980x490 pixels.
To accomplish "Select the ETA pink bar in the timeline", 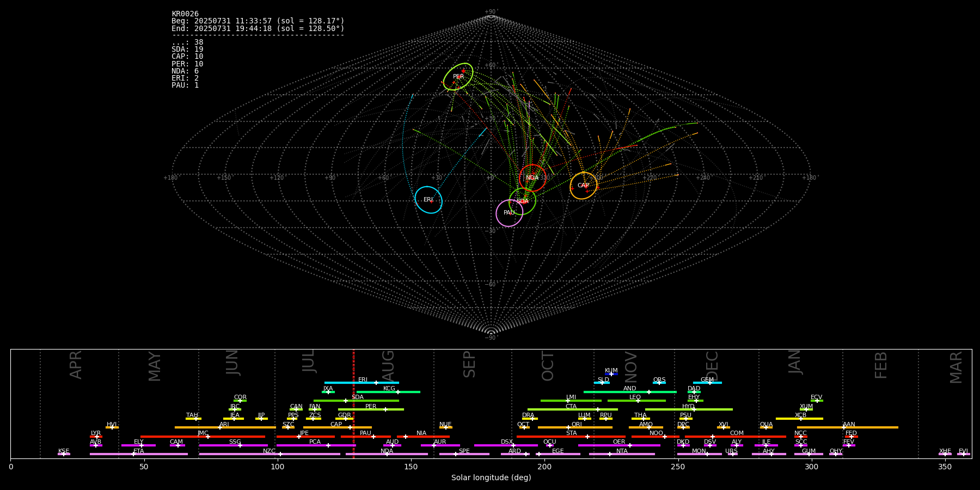I will click(139, 454).
